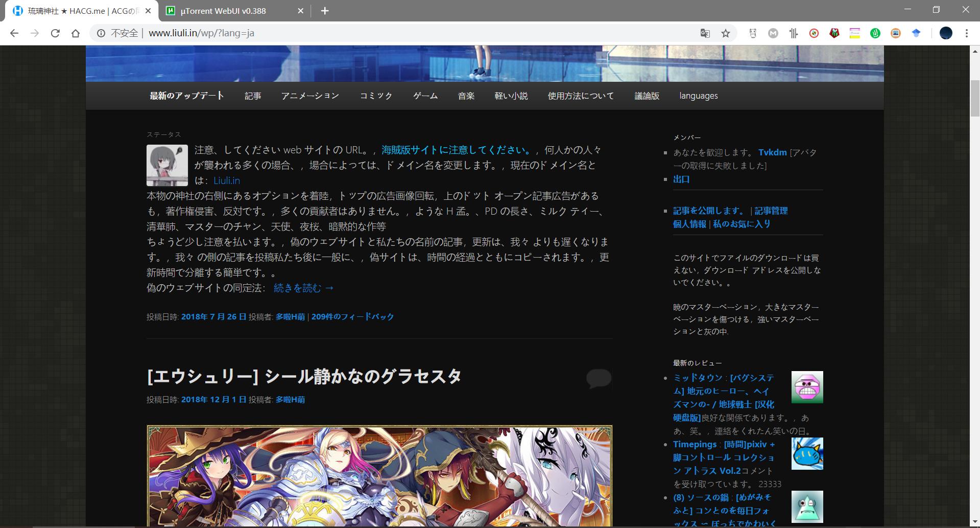980x528 pixels.
Task: Click the blue fish reviewer avatar
Action: [x=807, y=453]
